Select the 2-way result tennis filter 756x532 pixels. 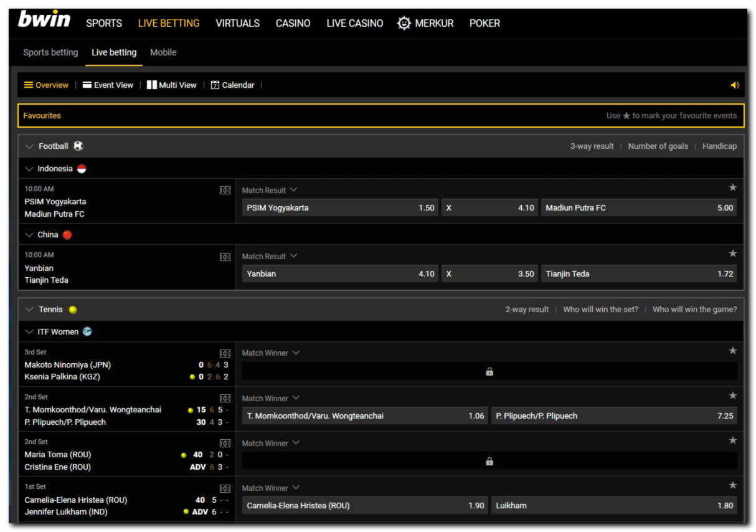tap(527, 310)
